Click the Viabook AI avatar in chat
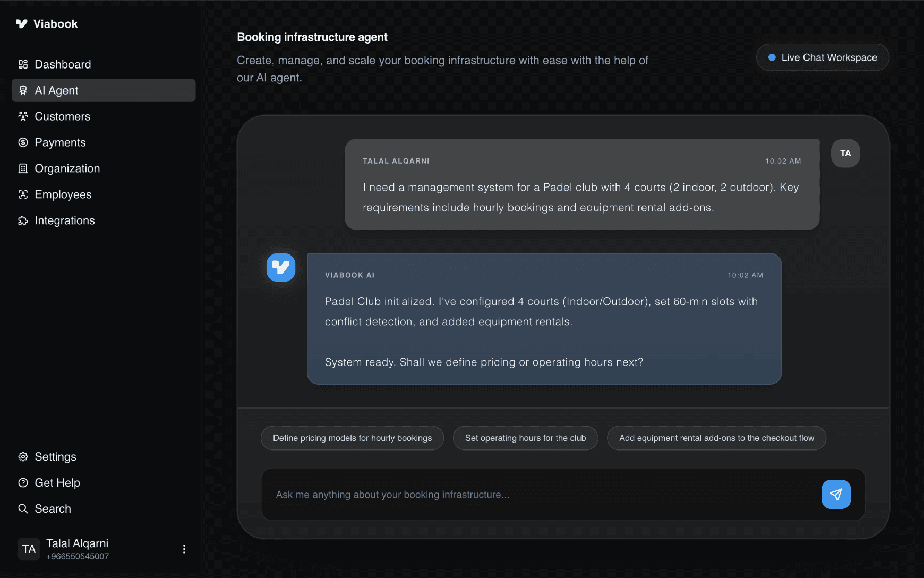Screen dimensions: 924x578 pos(281,268)
